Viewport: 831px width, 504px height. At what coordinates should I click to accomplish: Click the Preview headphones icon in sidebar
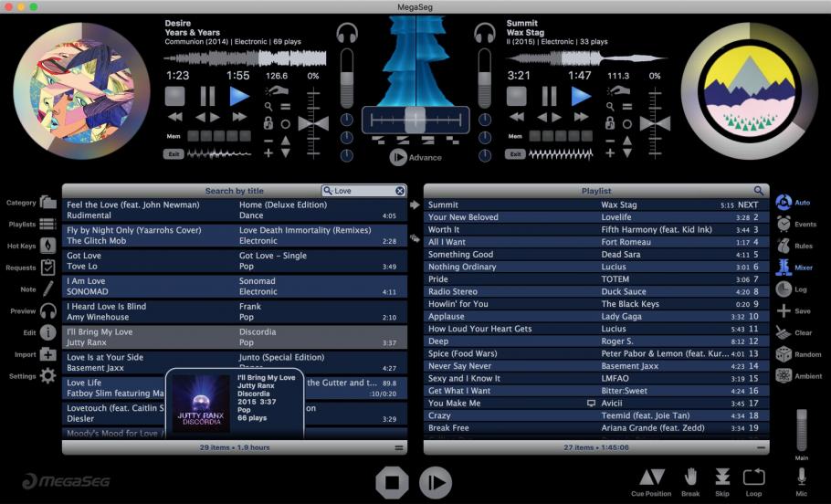47,310
